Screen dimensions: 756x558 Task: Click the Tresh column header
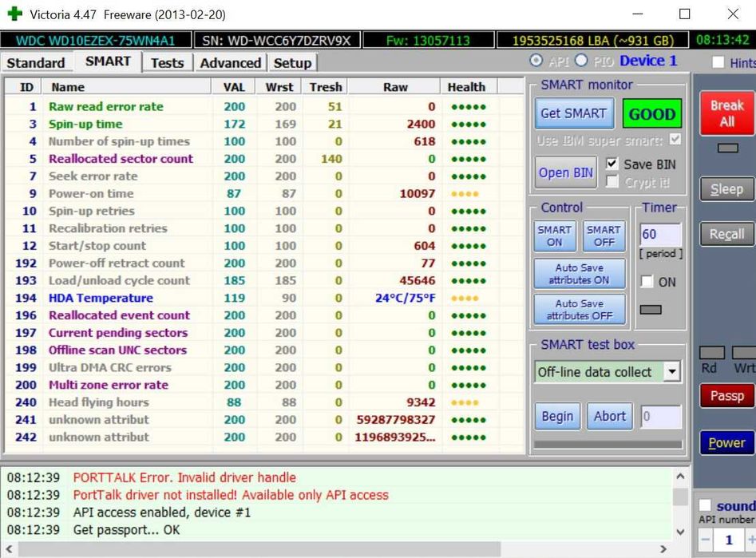tap(326, 87)
